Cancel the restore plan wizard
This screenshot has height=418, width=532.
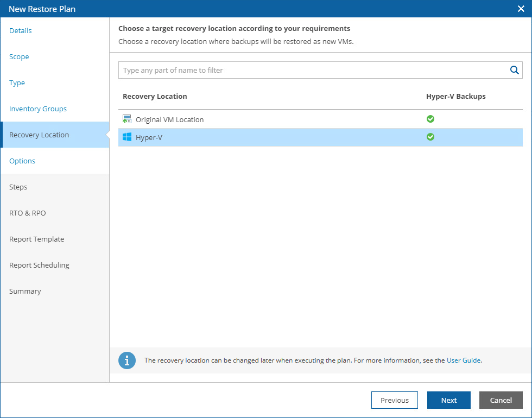(x=501, y=400)
